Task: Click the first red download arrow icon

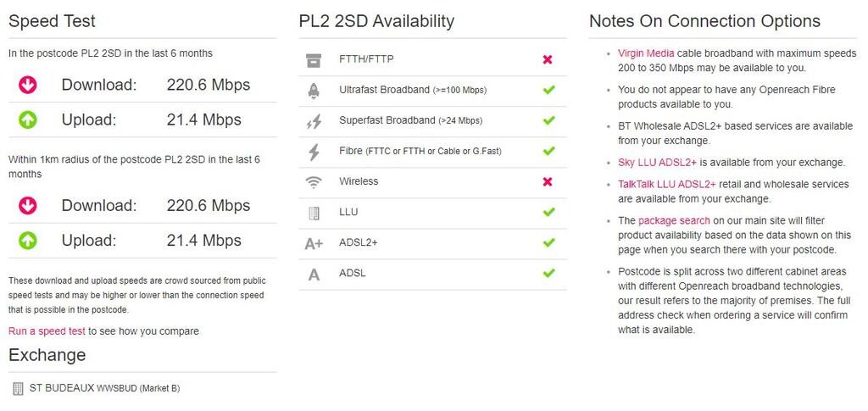Action: tap(28, 85)
